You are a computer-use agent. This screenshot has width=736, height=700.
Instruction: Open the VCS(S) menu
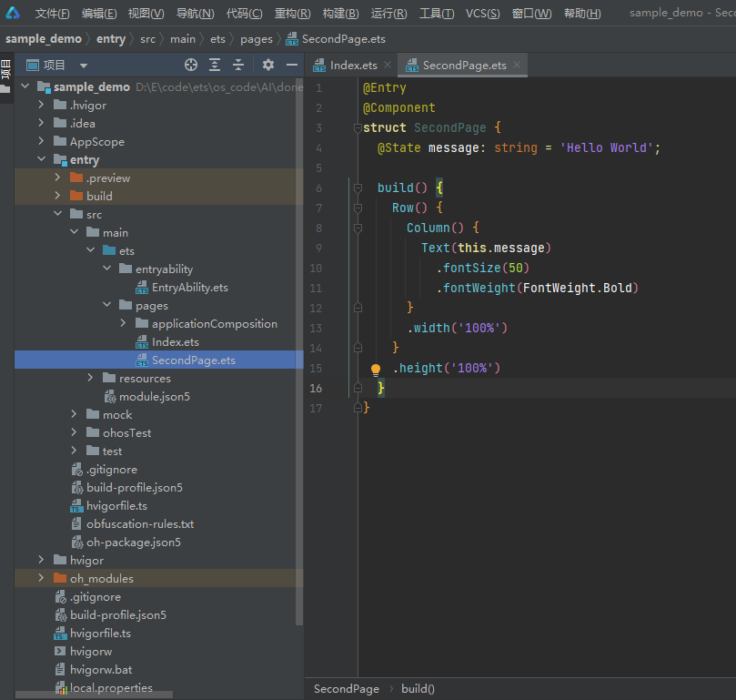(482, 13)
